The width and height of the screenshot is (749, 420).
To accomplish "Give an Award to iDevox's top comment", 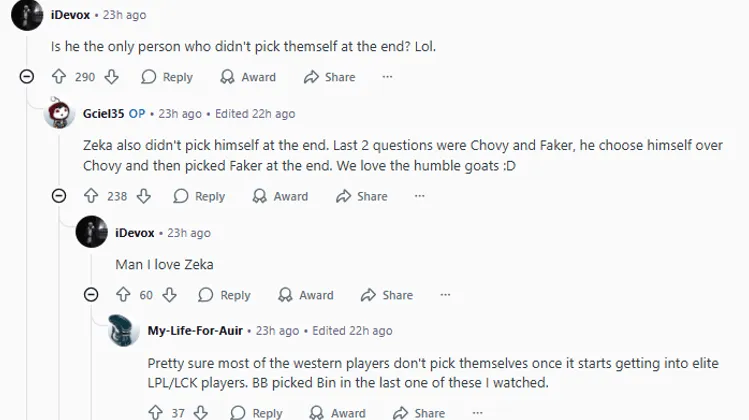I will tap(248, 77).
